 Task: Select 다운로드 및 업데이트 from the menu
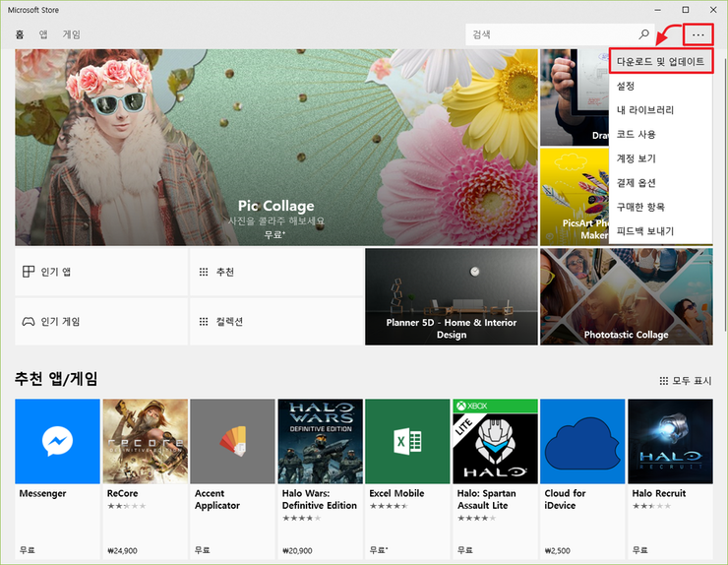point(661,61)
